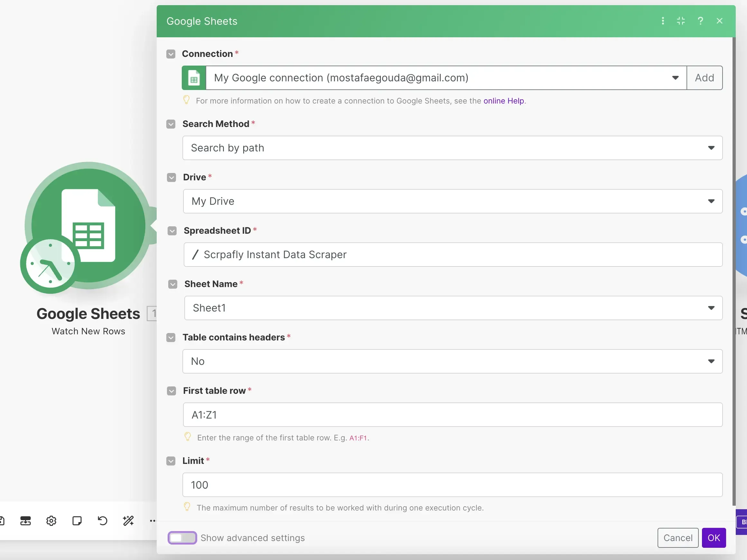Screen dimensions: 747x560
Task: Open the Search Method dropdown
Action: pos(712,148)
